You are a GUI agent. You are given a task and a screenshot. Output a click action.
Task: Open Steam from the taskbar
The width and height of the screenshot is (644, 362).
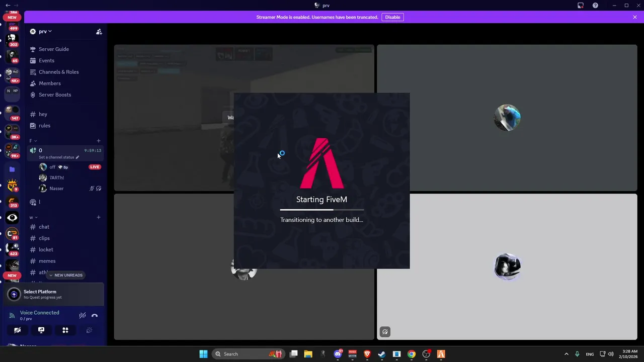382,354
